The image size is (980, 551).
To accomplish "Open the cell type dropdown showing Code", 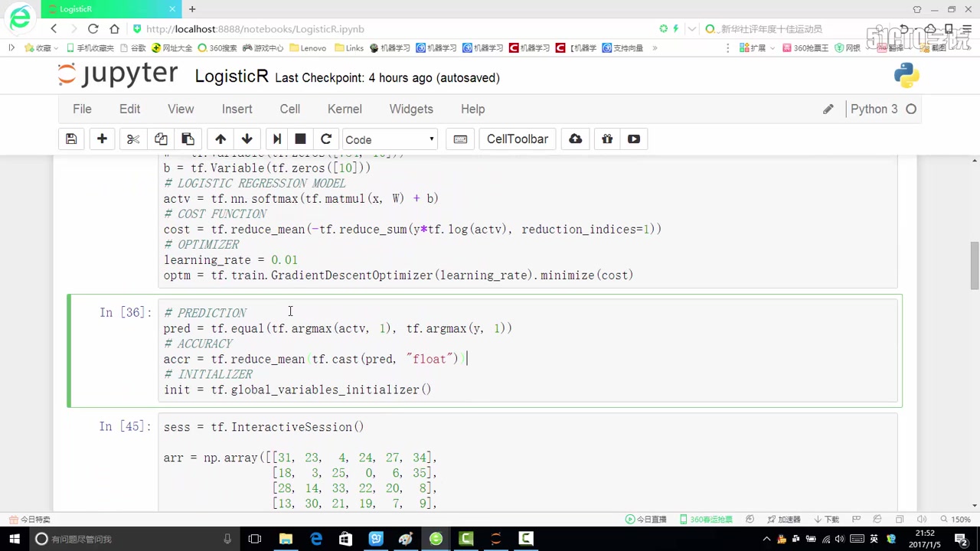I will (389, 139).
